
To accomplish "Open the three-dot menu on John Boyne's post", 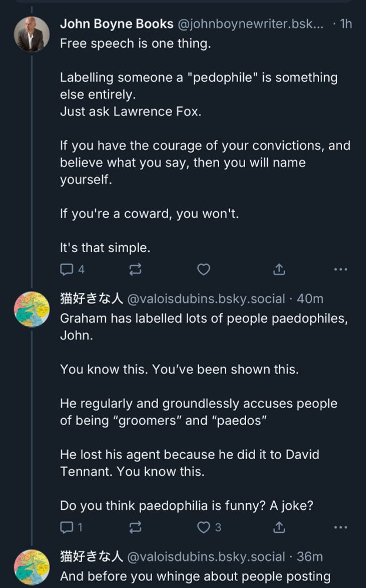I will point(340,269).
